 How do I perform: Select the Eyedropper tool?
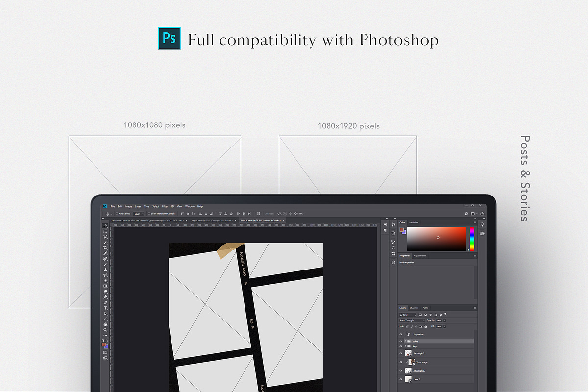(105, 253)
